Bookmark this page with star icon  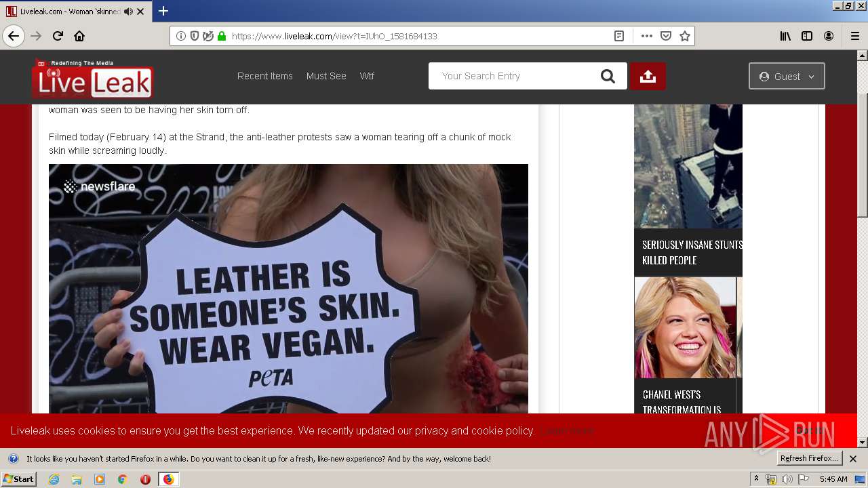click(x=685, y=36)
